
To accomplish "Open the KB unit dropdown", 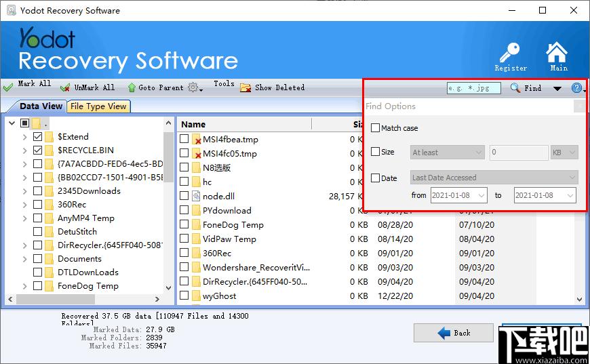I will click(564, 153).
